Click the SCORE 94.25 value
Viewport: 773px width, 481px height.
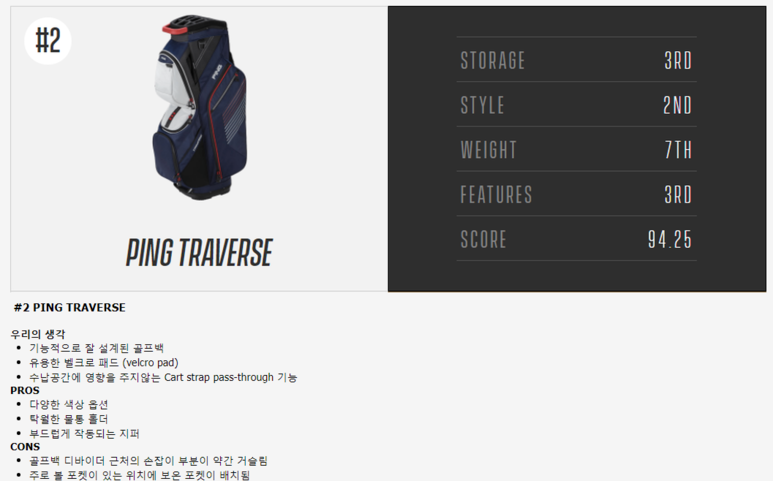pos(670,240)
